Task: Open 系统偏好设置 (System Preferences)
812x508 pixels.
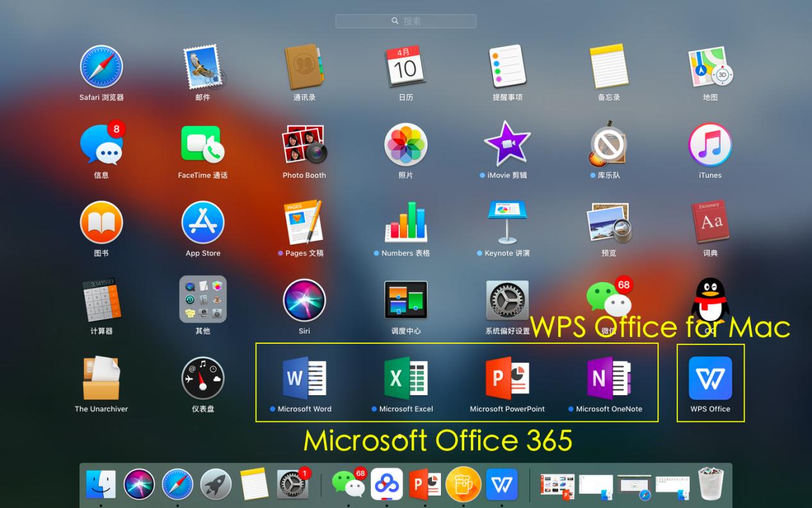Action: pos(507,300)
